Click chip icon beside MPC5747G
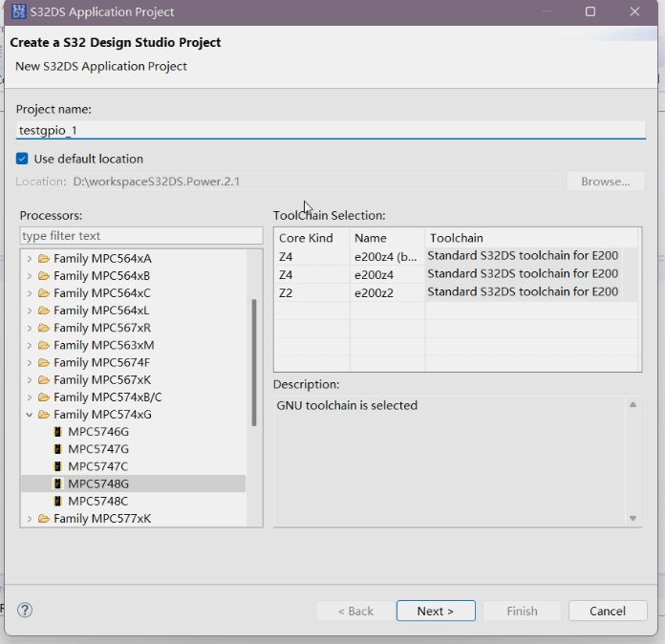665x644 pixels. (58, 449)
